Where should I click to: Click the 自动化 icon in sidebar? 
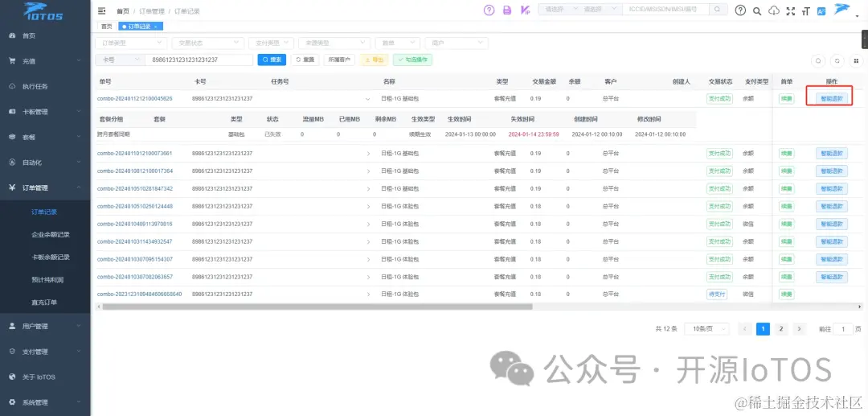[11, 163]
